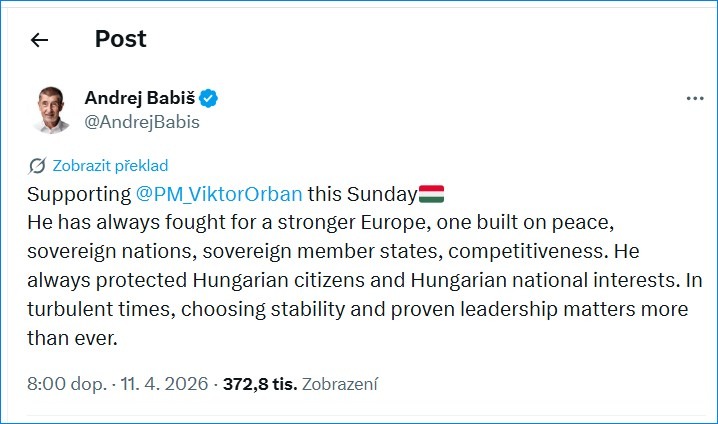Go back using the left arrow
Screen dimensions: 718x424
coord(39,40)
